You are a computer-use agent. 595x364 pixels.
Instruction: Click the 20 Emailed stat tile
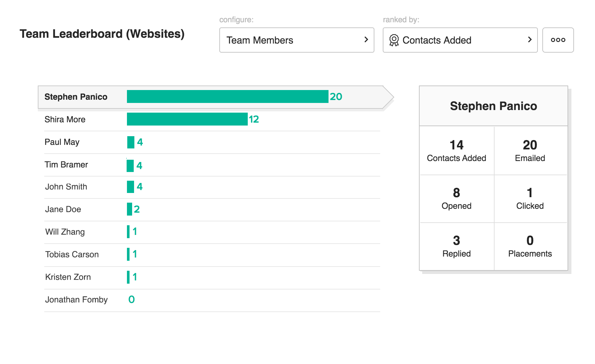(x=530, y=150)
